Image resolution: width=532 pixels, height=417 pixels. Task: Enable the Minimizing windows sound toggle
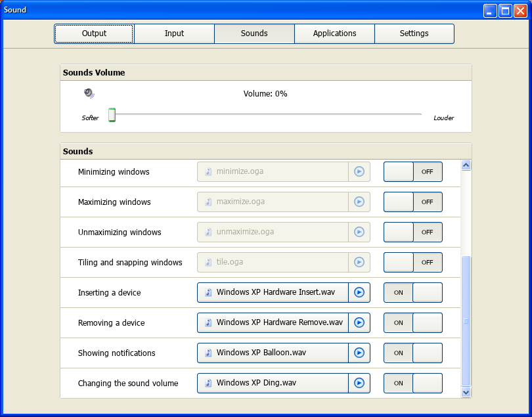pos(413,171)
